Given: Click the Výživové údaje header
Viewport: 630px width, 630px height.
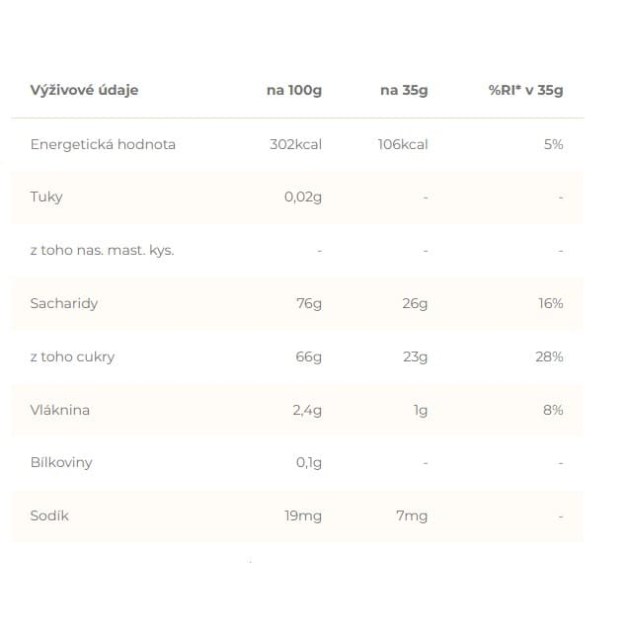Looking at the screenshot, I should point(84,90).
